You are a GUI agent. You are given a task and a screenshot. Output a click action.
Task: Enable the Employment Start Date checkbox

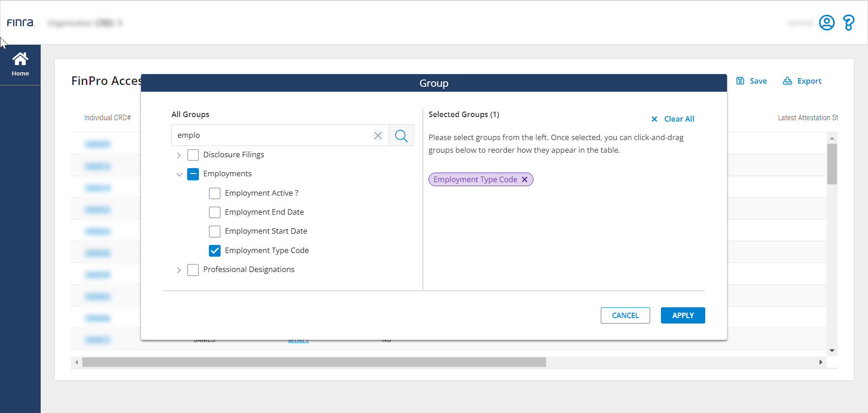(x=215, y=231)
